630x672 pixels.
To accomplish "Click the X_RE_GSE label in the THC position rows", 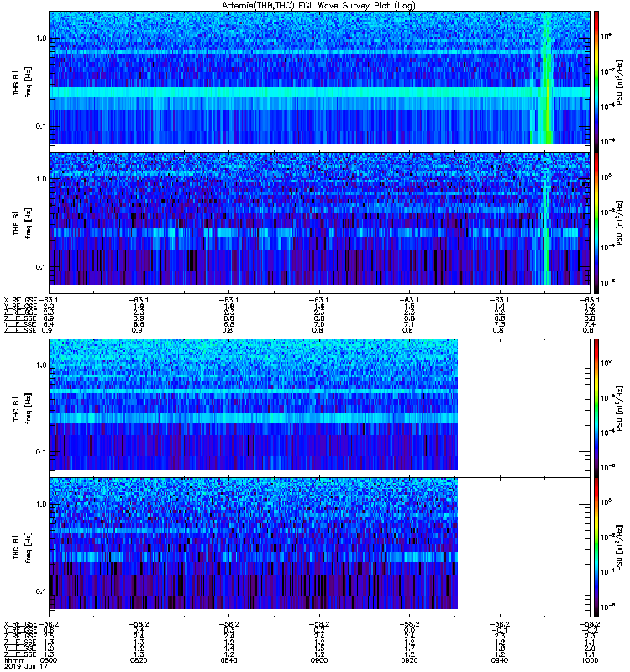I will [x=20, y=624].
